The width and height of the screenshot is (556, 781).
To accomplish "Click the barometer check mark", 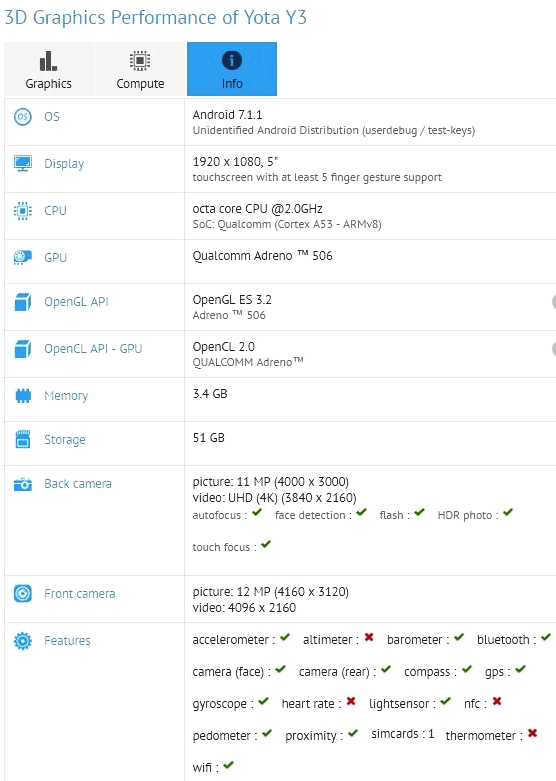I will click(459, 637).
